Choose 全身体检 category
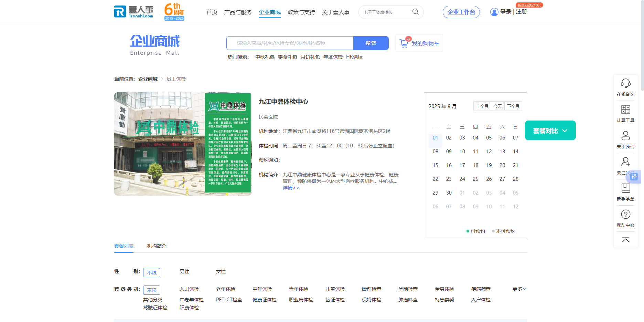Image resolution: width=644 pixels, height=322 pixels. [x=444, y=289]
